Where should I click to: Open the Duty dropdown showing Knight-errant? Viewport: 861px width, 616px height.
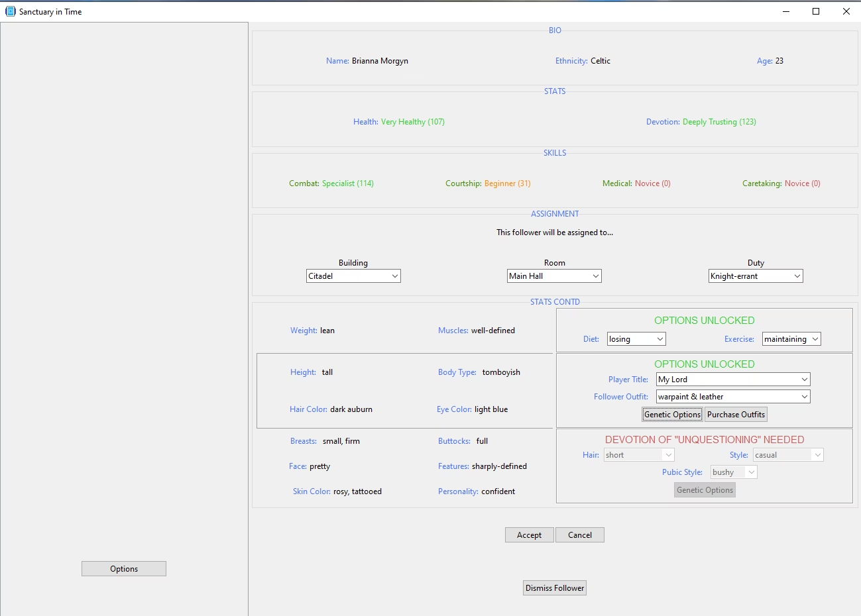[x=756, y=276]
